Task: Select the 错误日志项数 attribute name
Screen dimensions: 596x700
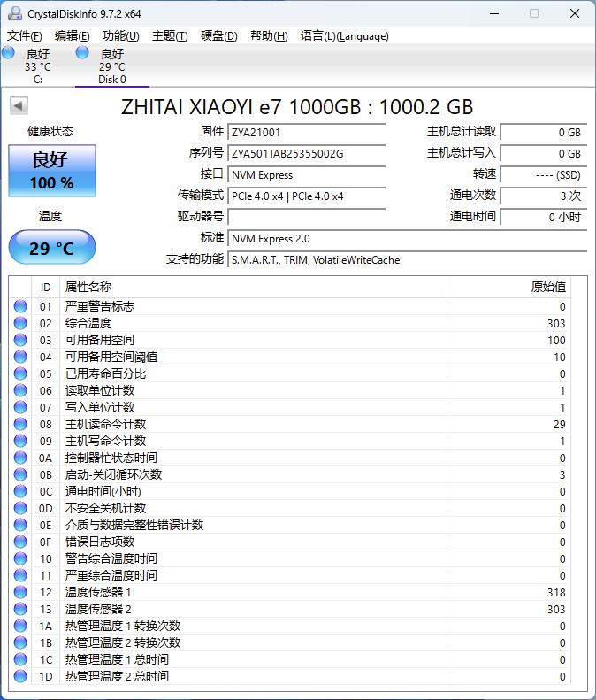Action: coord(100,542)
